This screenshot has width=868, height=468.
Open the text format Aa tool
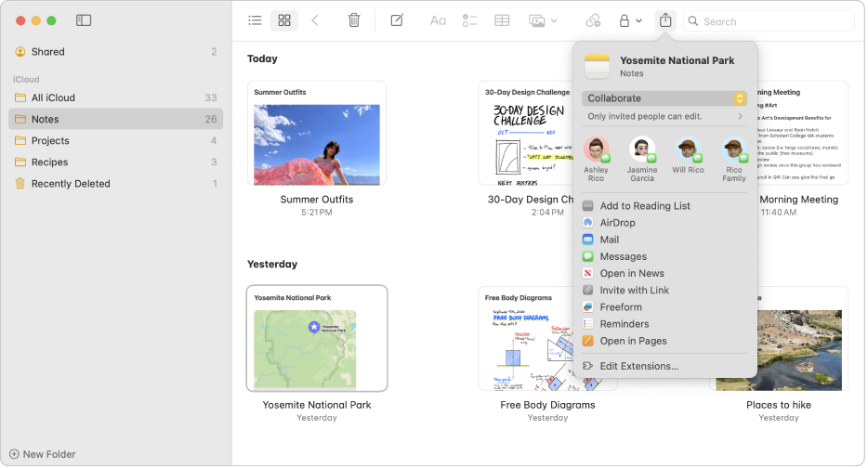click(438, 20)
